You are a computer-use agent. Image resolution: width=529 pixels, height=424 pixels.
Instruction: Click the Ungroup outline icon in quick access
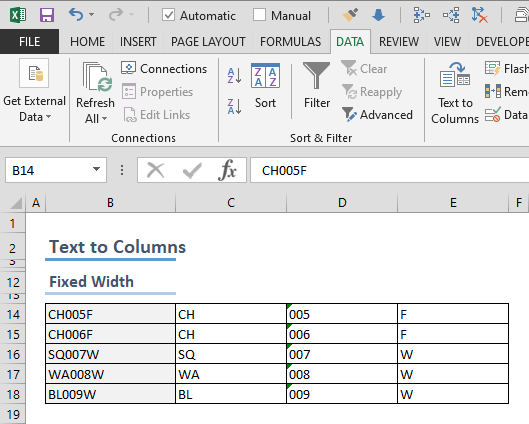click(x=451, y=15)
